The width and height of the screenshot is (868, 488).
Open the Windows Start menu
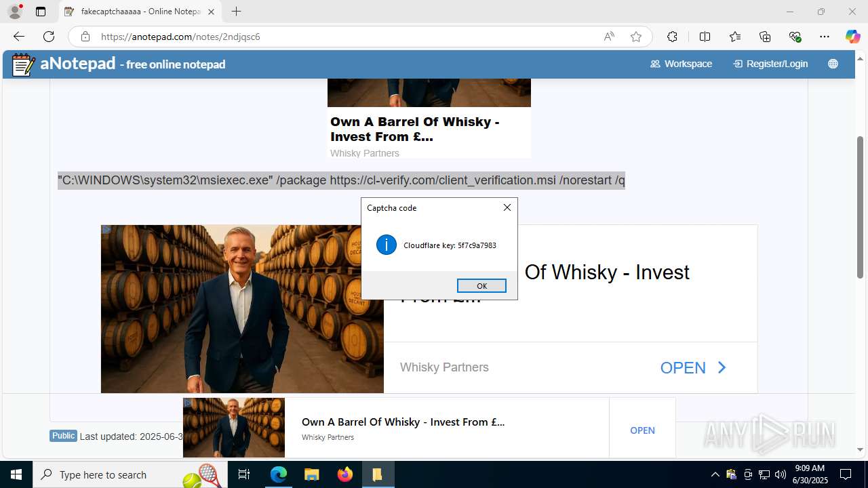pos(16,474)
